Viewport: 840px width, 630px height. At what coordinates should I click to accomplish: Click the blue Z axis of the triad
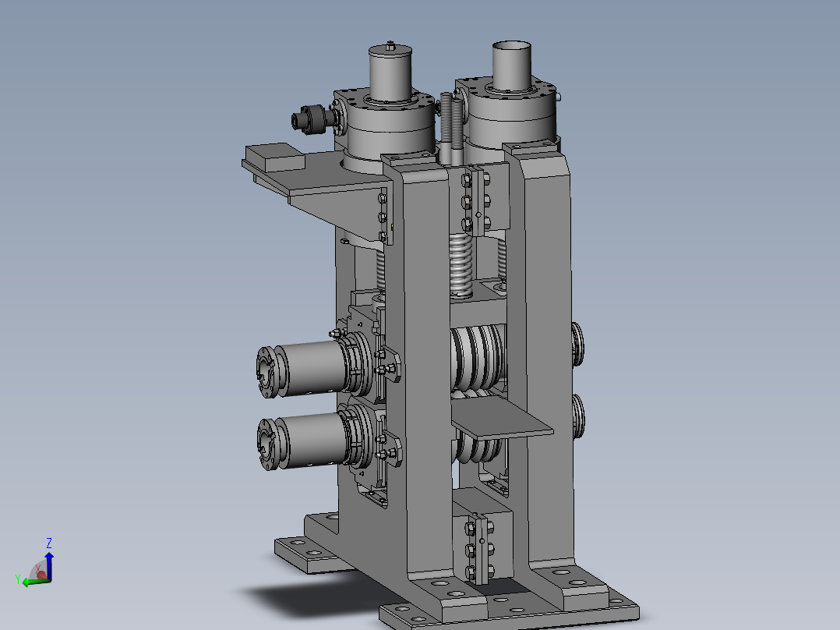pyautogui.click(x=49, y=565)
